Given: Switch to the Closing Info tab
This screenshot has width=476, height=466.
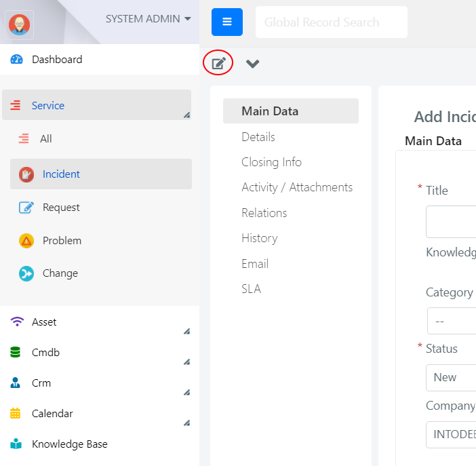Looking at the screenshot, I should click(x=271, y=162).
